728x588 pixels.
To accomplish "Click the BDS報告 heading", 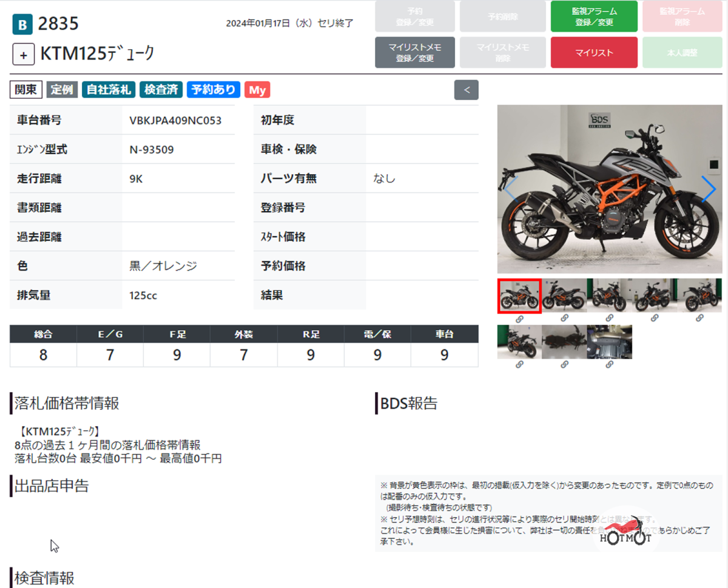I will [x=409, y=404].
